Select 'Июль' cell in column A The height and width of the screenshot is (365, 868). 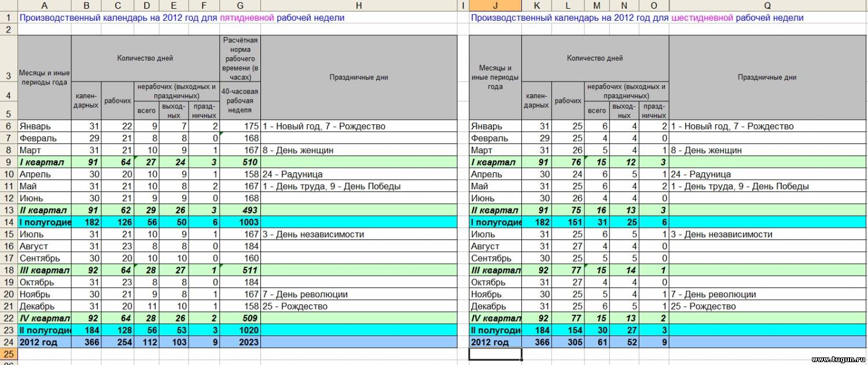[x=45, y=234]
